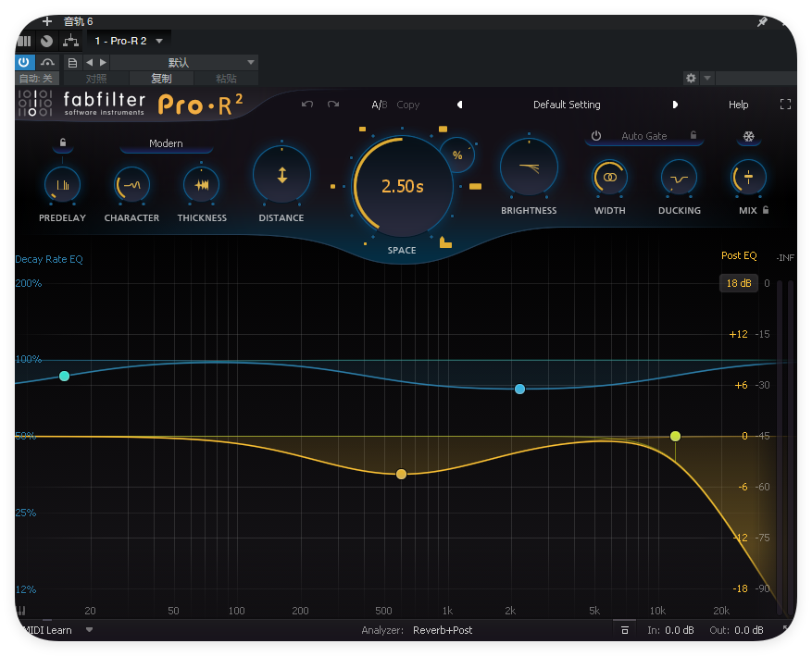
Task: Click the percent decay mode button
Action: point(457,155)
